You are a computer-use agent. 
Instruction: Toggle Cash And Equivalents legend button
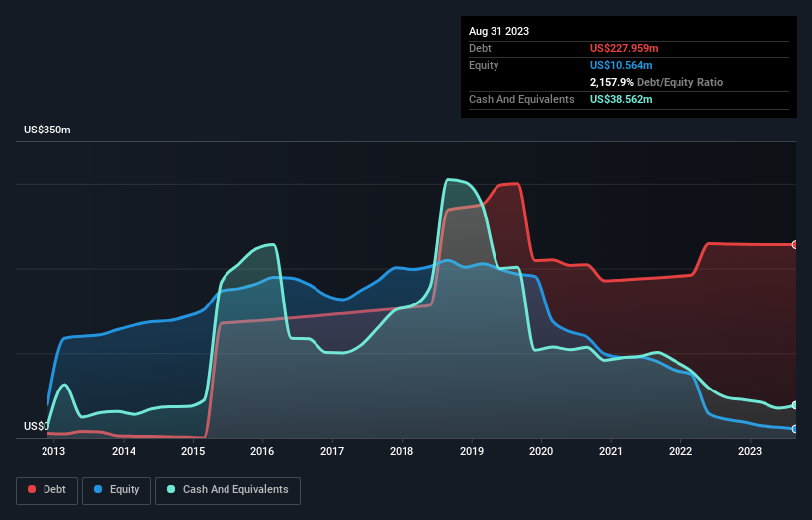pos(227,490)
